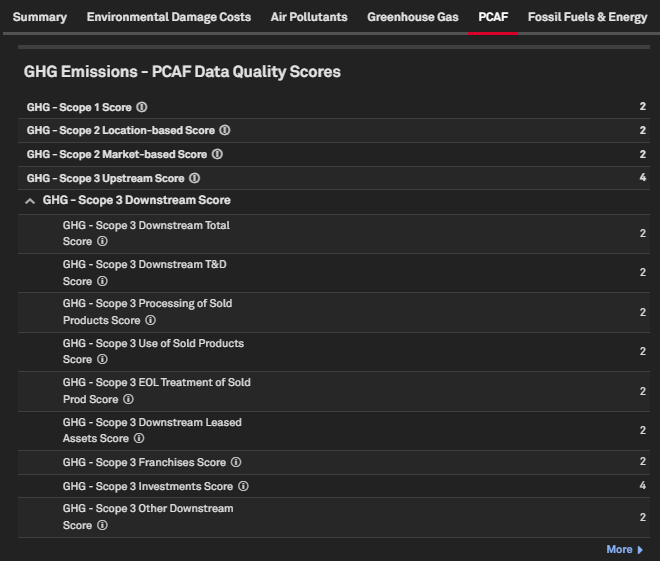Screen dimensions: 660x561
Task: Go to the Air Pollutants tab
Action: [x=309, y=18]
